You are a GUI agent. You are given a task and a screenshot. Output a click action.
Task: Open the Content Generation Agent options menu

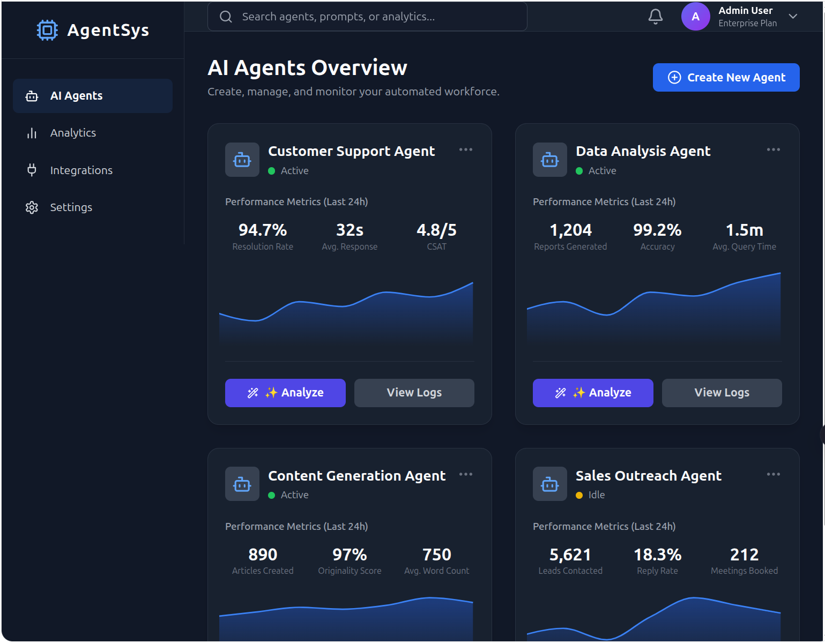465,474
